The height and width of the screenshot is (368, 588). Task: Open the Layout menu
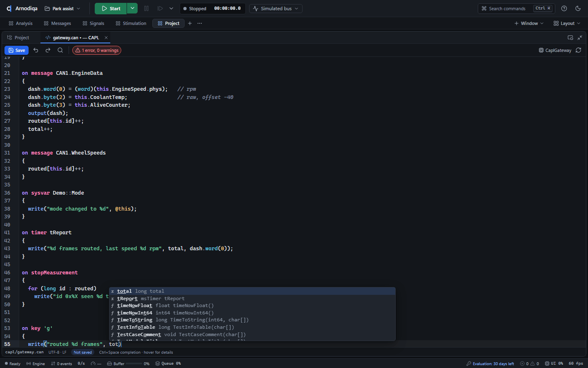pos(567,23)
